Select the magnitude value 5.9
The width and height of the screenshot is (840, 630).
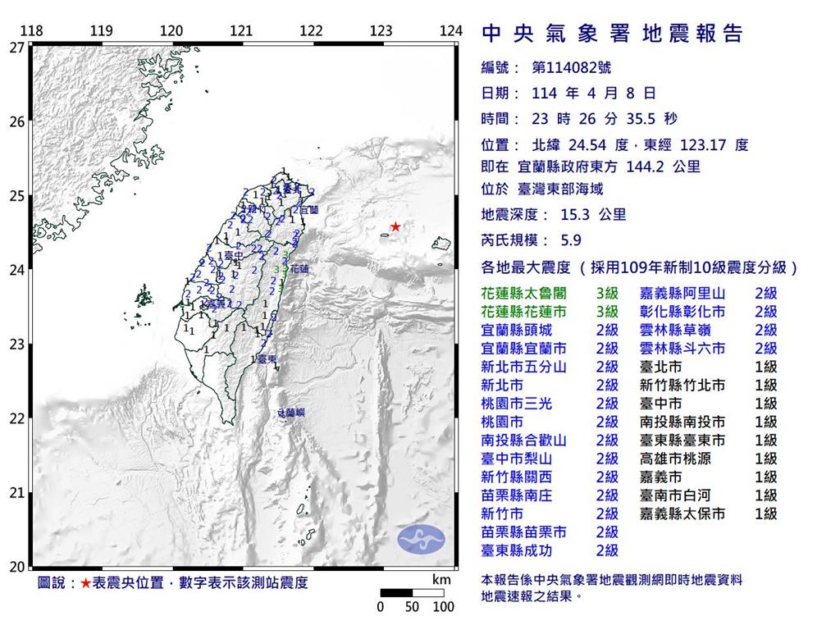point(571,240)
